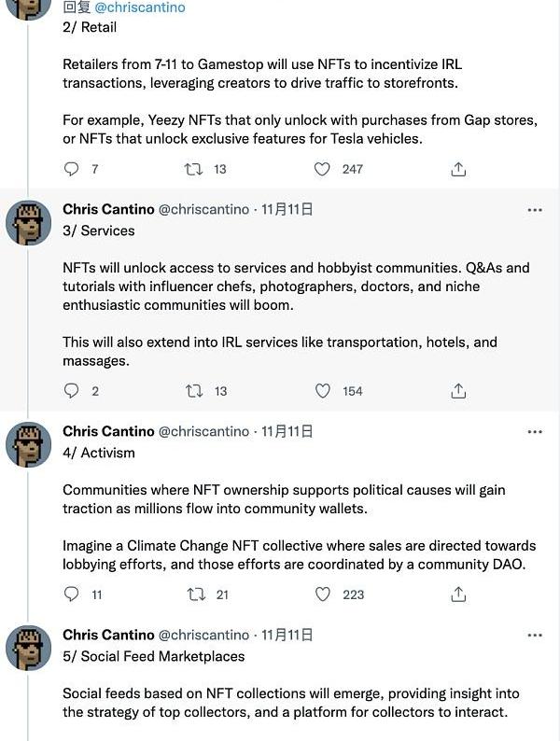
Task: Share the 2/ Retail tweet
Action: tap(458, 169)
